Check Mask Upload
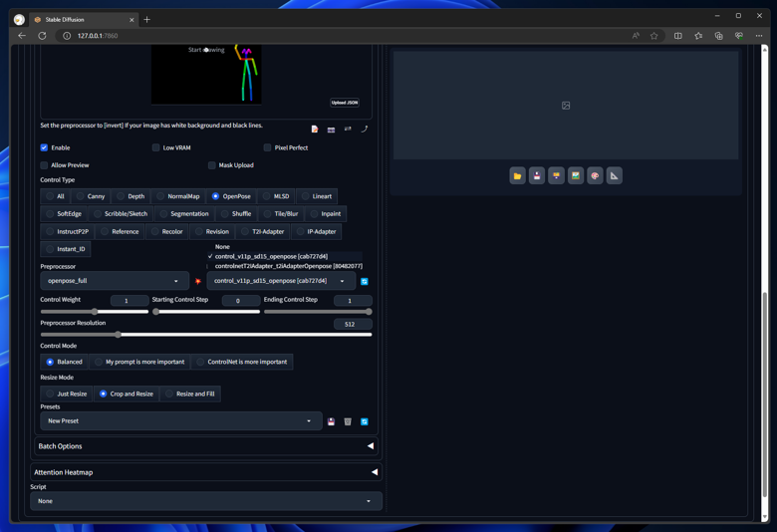The width and height of the screenshot is (777, 532). click(211, 165)
